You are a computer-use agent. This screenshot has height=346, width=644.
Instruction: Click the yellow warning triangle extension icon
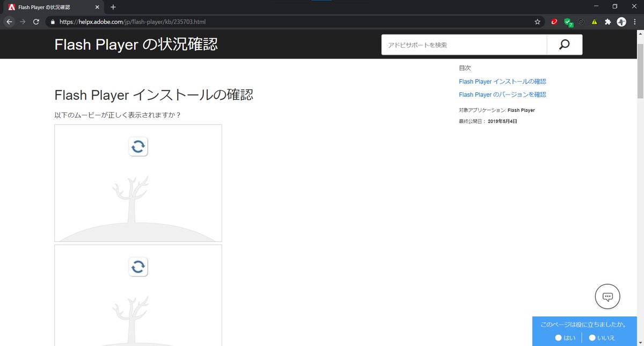coord(594,22)
